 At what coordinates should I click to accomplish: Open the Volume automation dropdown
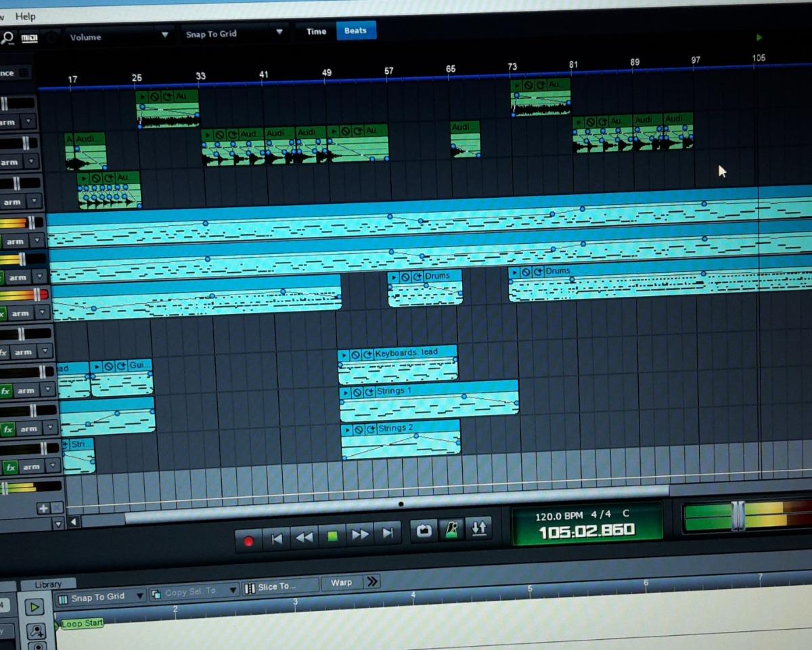pos(164,35)
